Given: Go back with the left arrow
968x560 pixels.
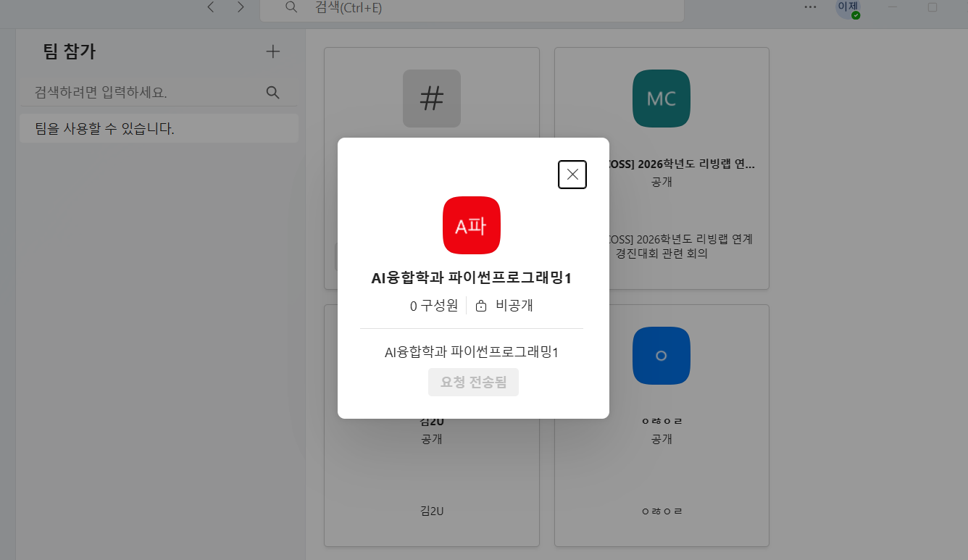Looking at the screenshot, I should coord(211,7).
